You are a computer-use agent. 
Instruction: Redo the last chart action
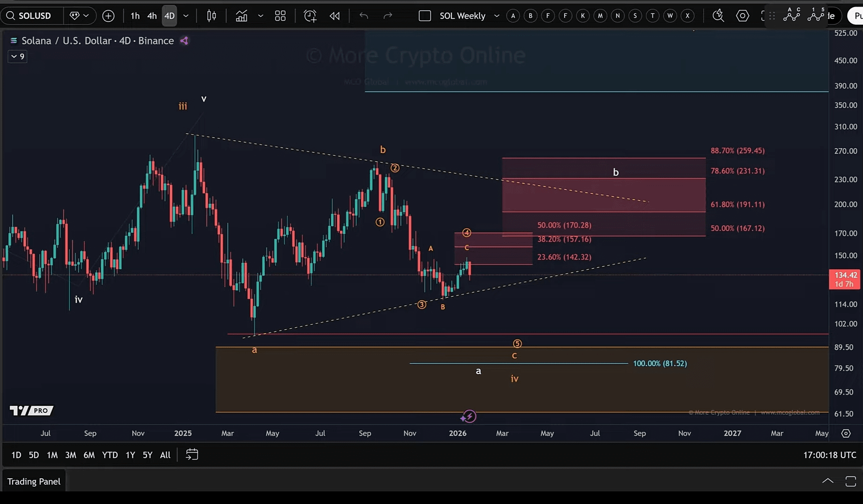click(388, 16)
